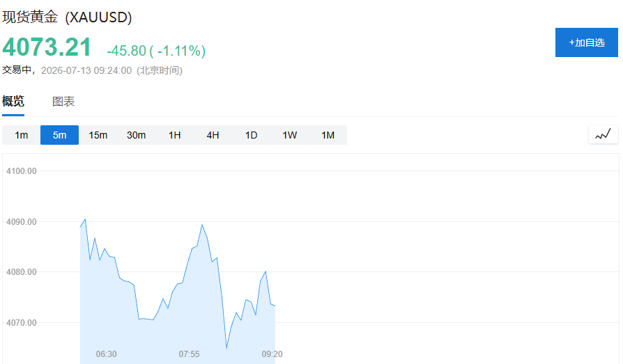The height and width of the screenshot is (364, 623).
Task: Click the current price 4073.21
Action: pos(47,47)
